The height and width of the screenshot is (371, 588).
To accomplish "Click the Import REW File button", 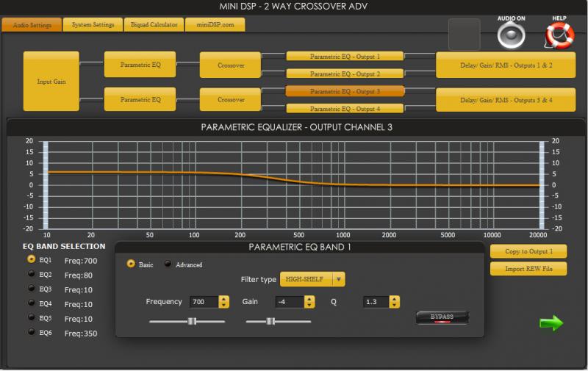I will (x=528, y=269).
